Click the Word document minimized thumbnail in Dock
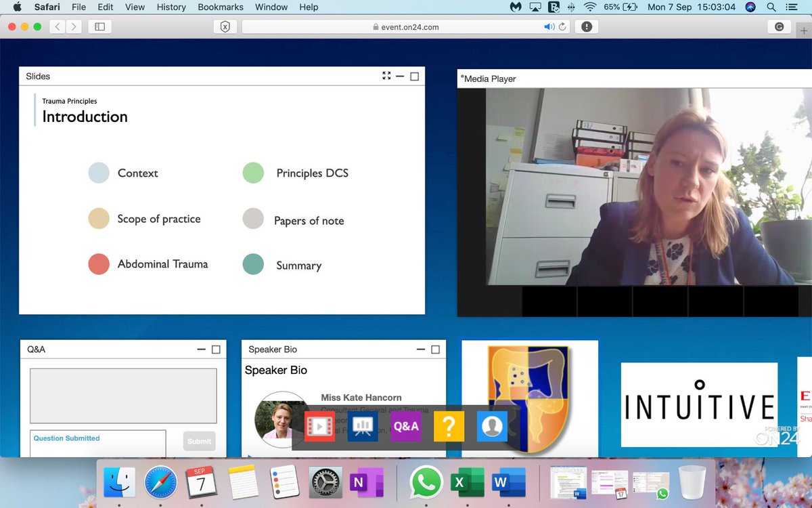 click(568, 483)
